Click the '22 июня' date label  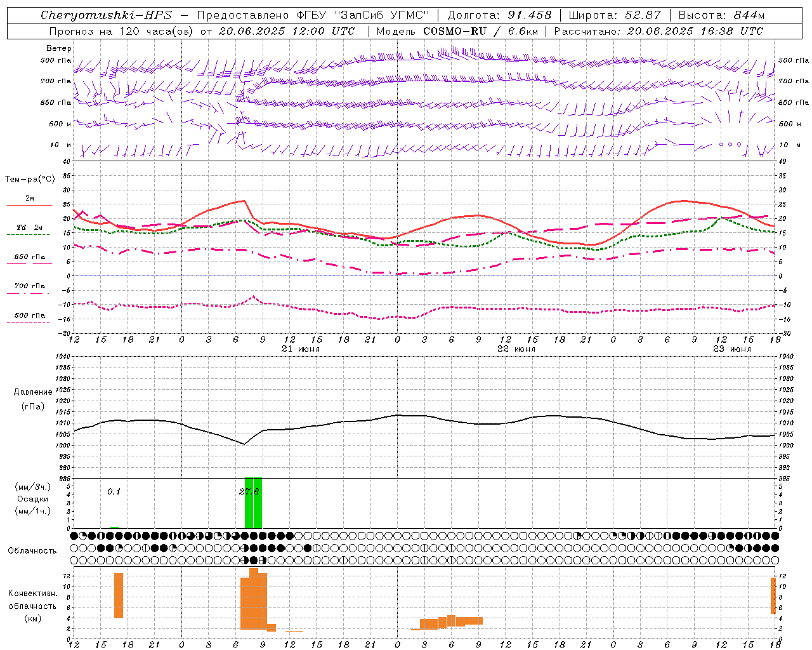pyautogui.click(x=516, y=349)
